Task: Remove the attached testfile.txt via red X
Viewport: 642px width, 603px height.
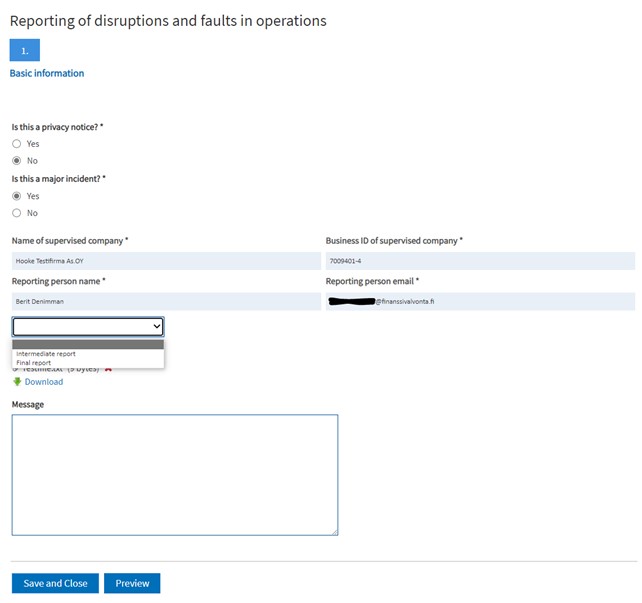Action: pos(108,370)
